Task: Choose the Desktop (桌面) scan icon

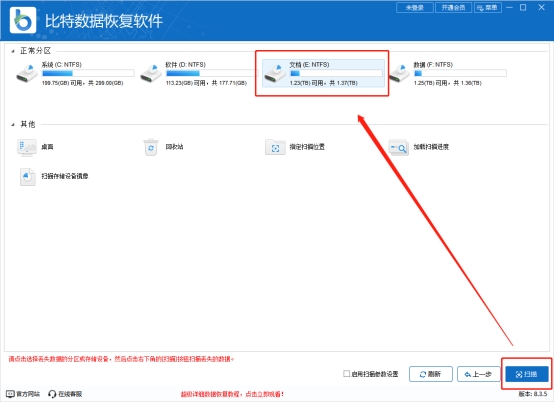Action: pyautogui.click(x=27, y=147)
